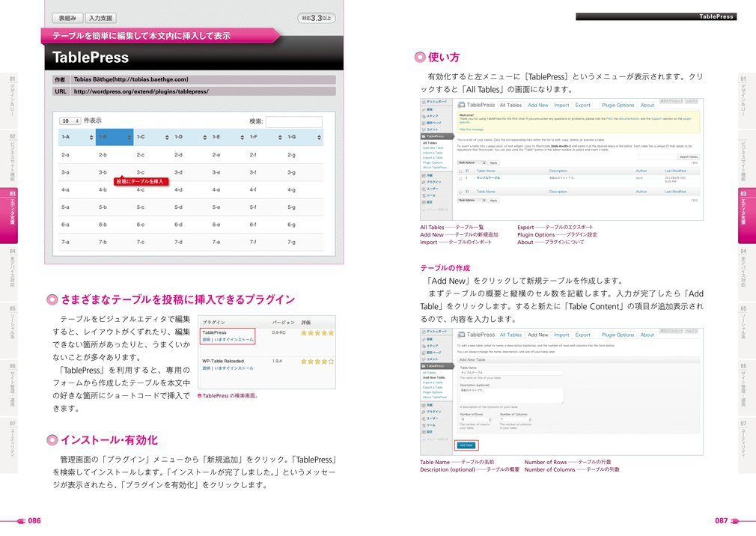
Task: Open the bottom Bulk Actions dropdown
Action: pos(472,200)
